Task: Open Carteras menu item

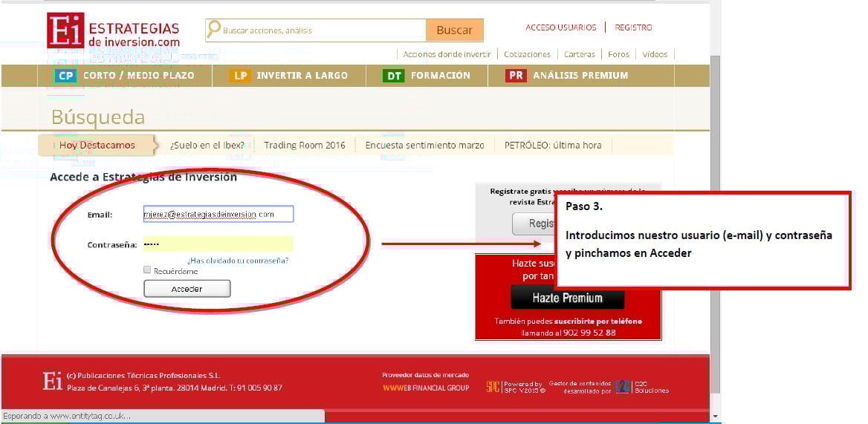Action: [580, 54]
